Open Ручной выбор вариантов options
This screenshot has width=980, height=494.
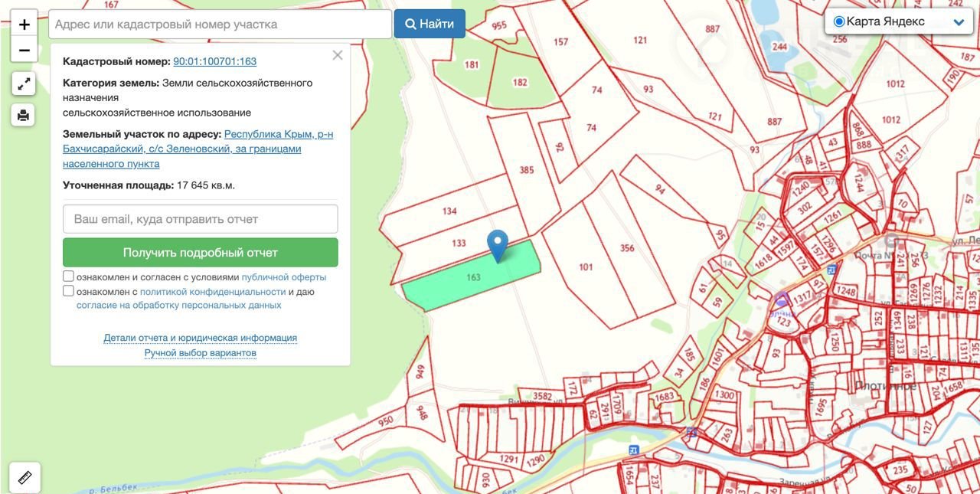coord(200,353)
